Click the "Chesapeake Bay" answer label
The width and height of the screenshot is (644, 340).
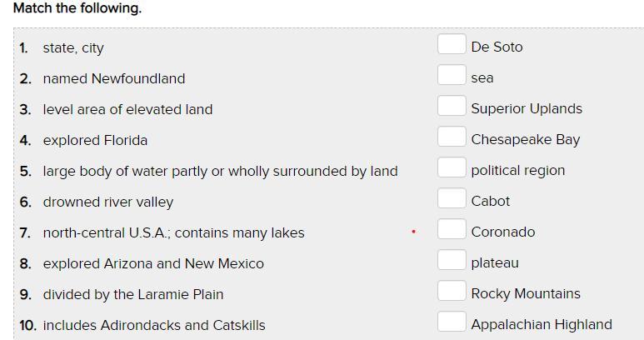(x=525, y=140)
